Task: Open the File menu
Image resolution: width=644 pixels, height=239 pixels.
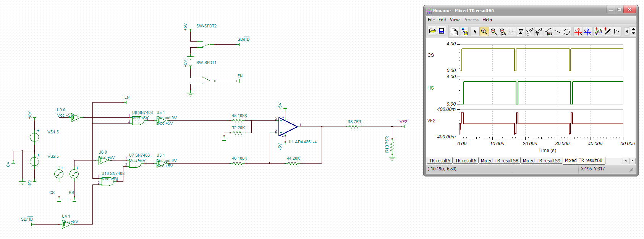Action: tap(431, 20)
